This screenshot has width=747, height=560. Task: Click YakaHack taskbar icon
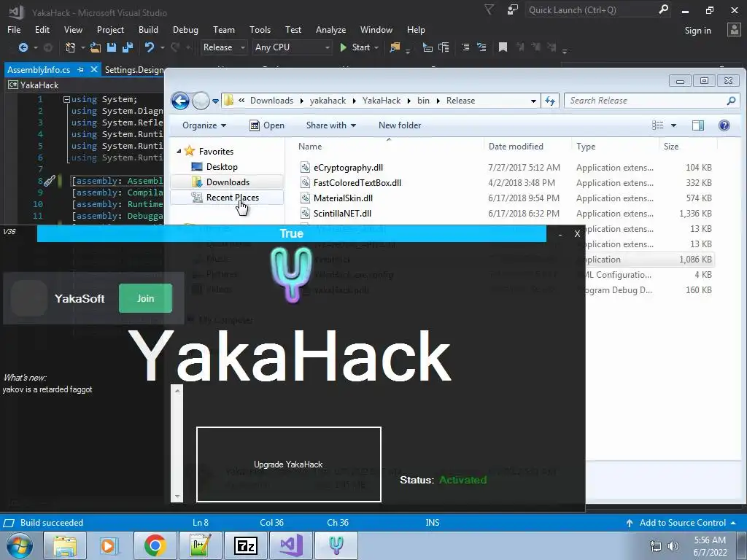coord(336,545)
